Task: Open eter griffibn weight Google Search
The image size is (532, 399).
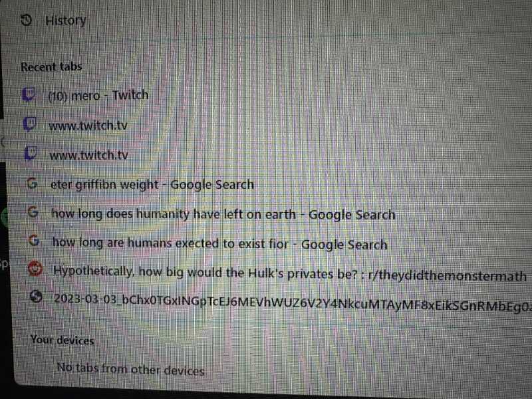Action: pyautogui.click(x=152, y=185)
